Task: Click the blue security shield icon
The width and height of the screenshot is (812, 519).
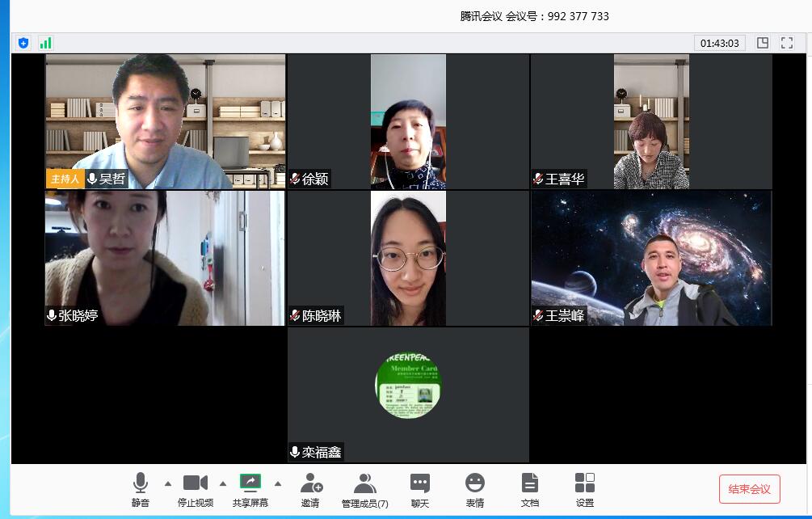Action: coord(23,43)
